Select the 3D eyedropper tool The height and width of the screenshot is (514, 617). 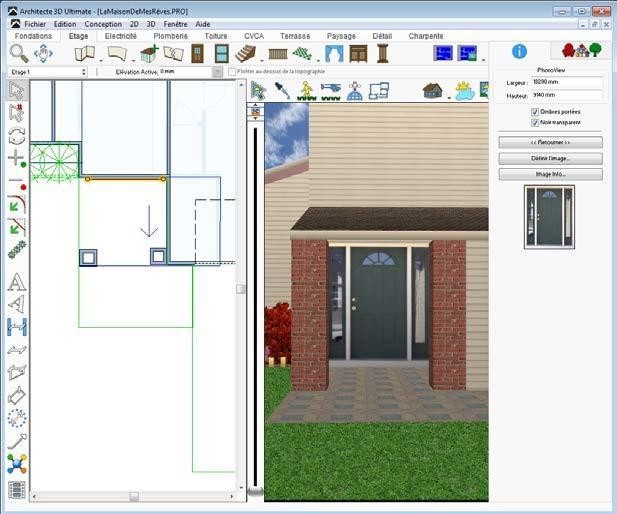click(282, 91)
